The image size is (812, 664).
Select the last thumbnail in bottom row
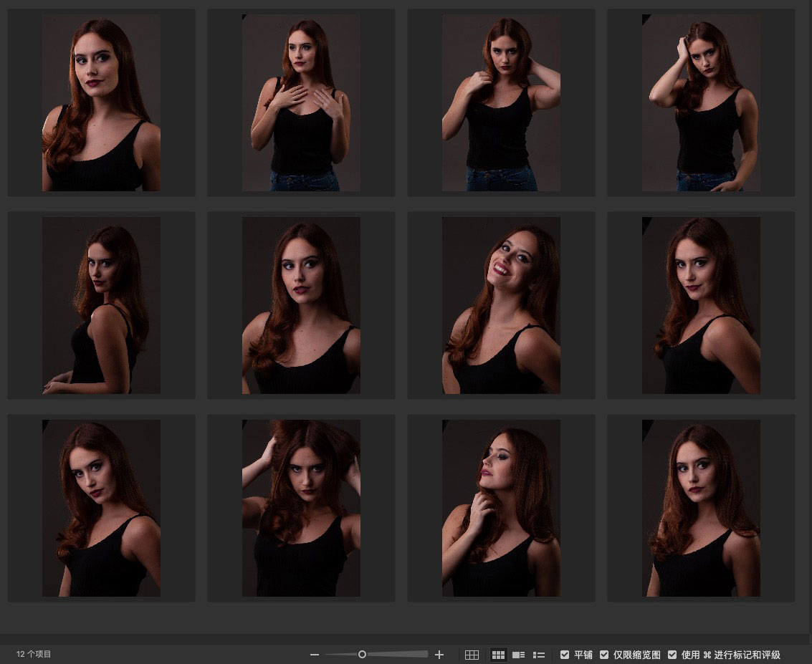701,508
